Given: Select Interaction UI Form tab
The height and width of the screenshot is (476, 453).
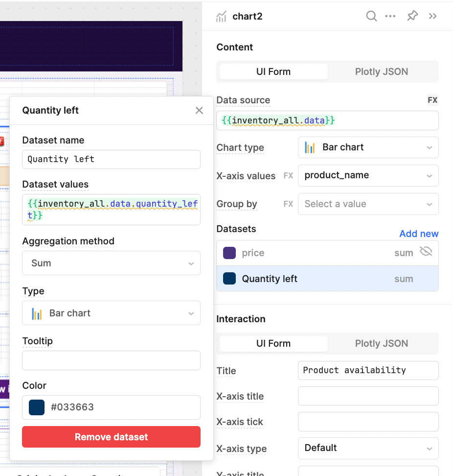Looking at the screenshot, I should (273, 343).
